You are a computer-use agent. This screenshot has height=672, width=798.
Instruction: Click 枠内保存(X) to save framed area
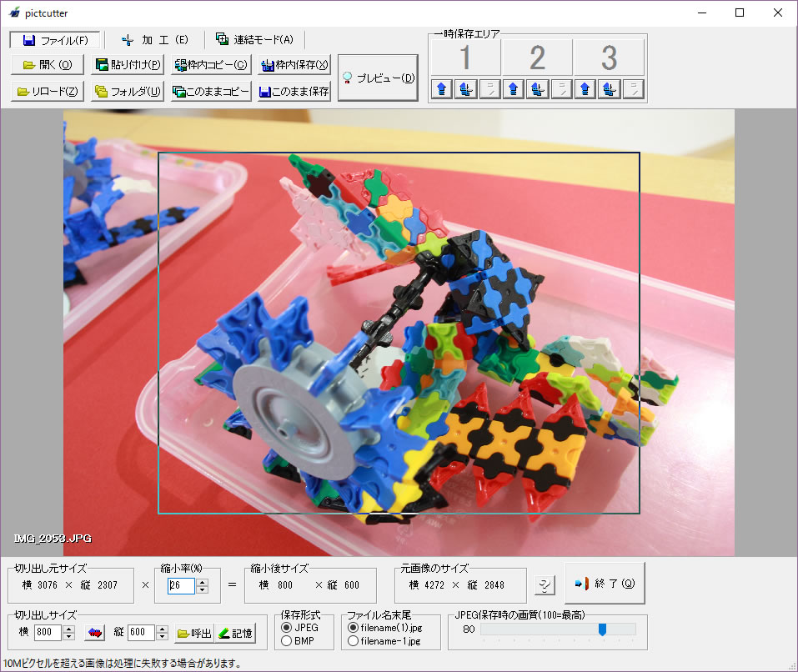click(x=294, y=65)
